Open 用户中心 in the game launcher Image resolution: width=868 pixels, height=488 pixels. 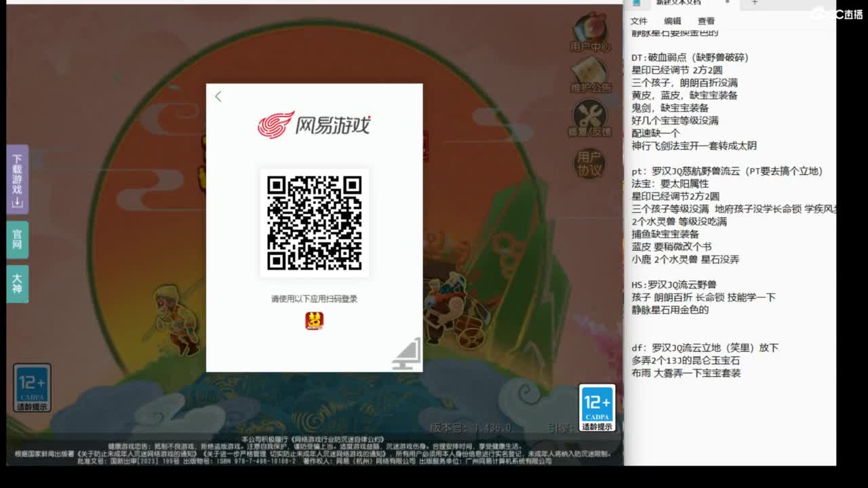(589, 32)
